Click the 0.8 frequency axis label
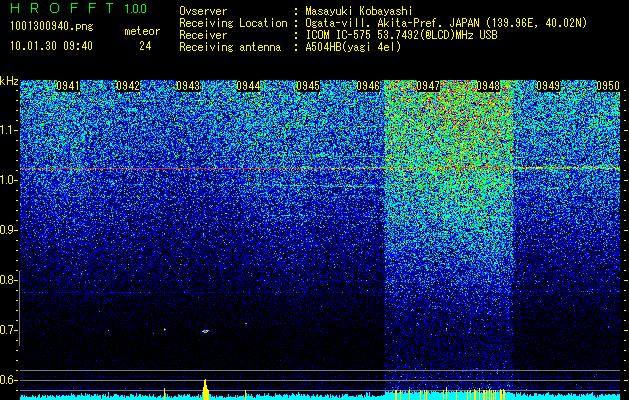629x400 pixels. [8, 280]
